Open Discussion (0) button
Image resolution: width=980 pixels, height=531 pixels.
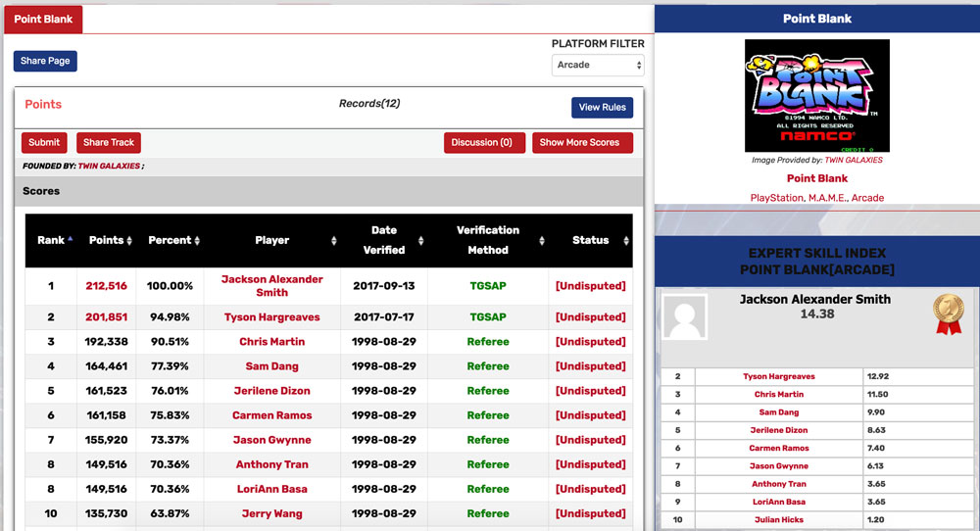(x=484, y=142)
